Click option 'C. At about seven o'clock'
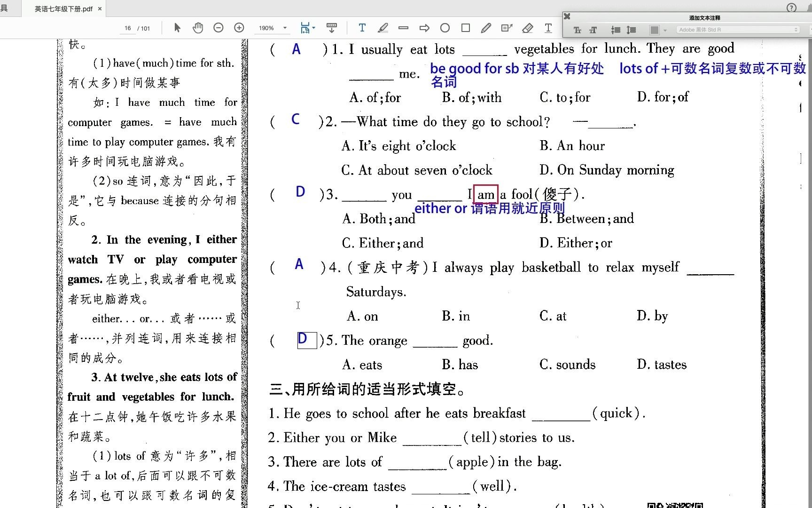The height and width of the screenshot is (508, 812). 417,170
